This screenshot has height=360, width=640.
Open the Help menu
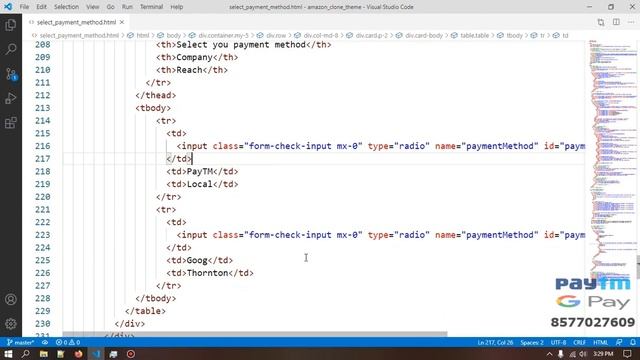[176, 7]
